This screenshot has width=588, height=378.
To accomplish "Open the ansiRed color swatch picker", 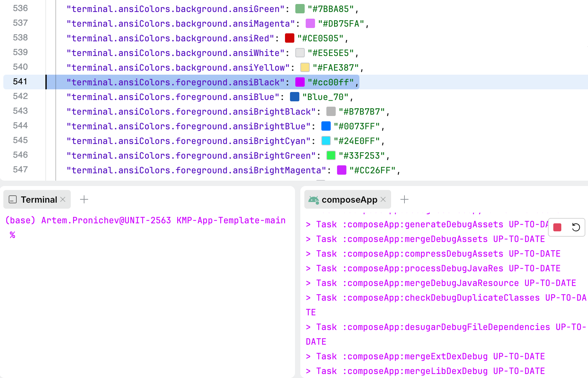I will click(x=290, y=38).
